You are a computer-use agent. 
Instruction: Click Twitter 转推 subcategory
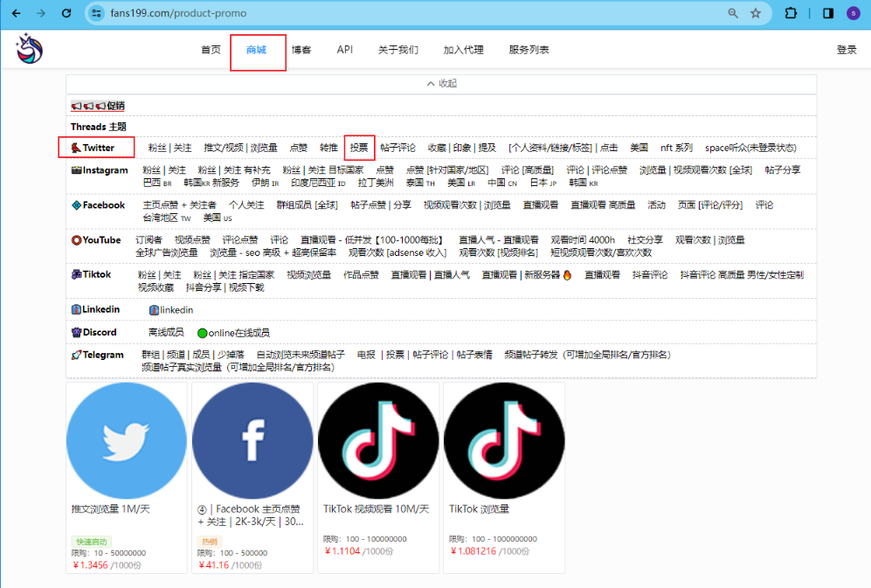pos(328,148)
